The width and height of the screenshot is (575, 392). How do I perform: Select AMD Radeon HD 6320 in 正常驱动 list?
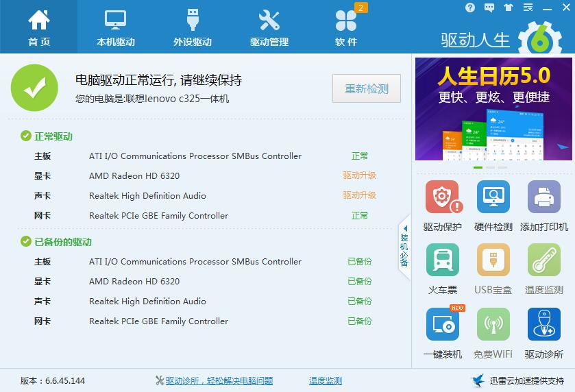pyautogui.click(x=134, y=175)
